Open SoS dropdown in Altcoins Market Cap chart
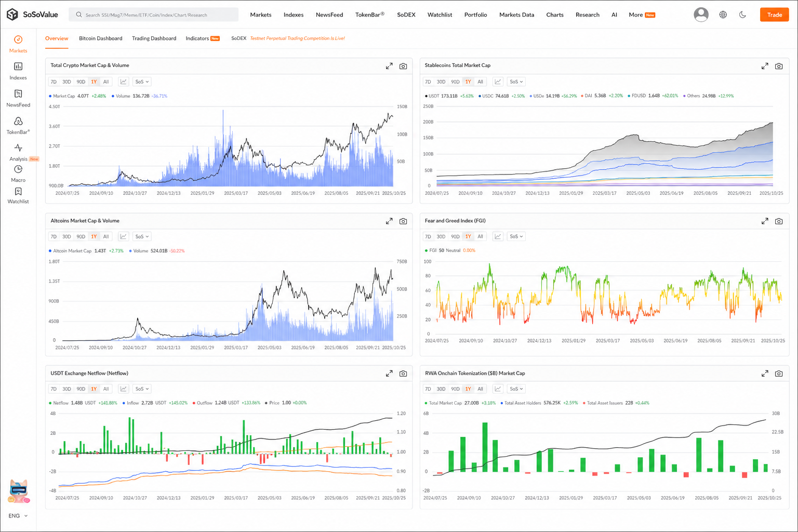Viewport: 798px width, 532px height. pos(142,236)
